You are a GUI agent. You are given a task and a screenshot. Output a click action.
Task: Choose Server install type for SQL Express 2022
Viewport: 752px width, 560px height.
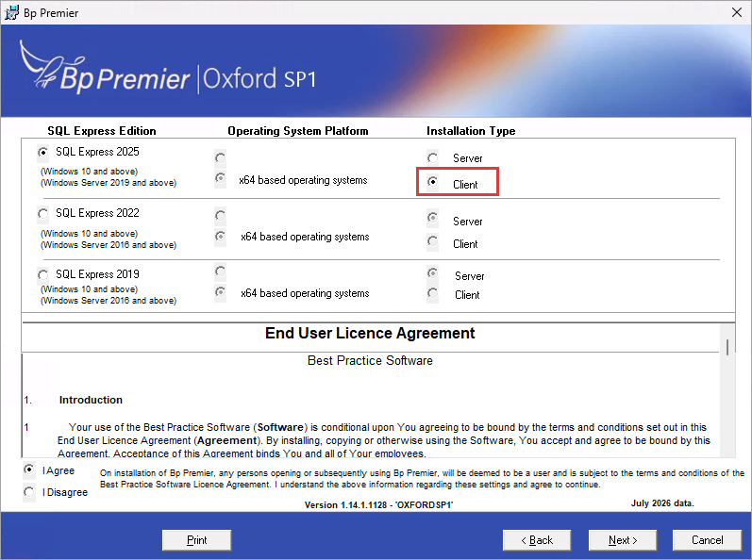432,218
